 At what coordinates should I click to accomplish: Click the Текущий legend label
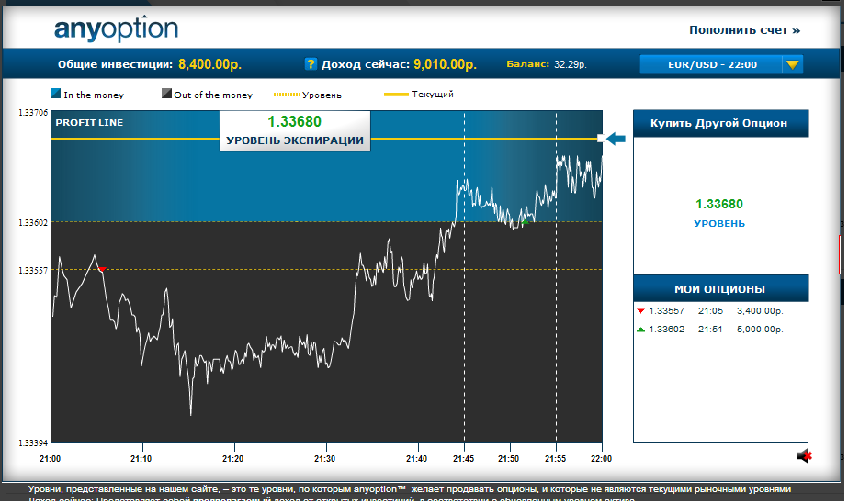pyautogui.click(x=432, y=94)
